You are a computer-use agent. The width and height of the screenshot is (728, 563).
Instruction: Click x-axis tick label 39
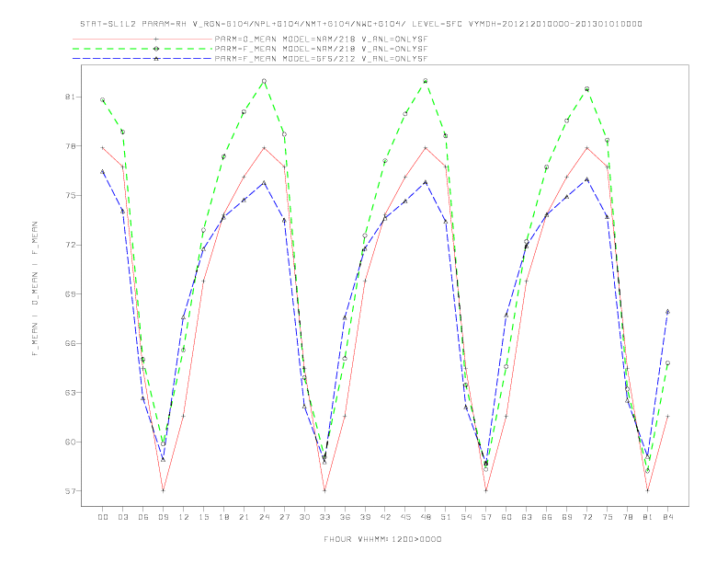coord(366,517)
